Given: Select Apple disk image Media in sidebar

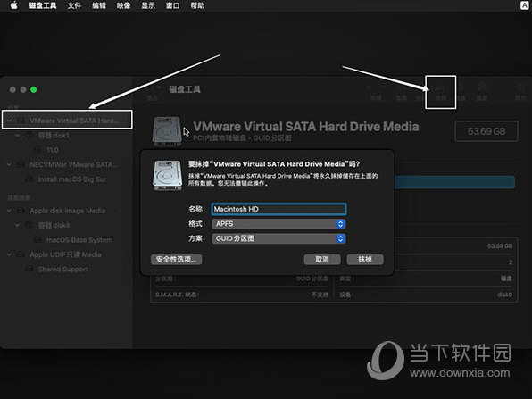Looking at the screenshot, I should click(x=67, y=211).
